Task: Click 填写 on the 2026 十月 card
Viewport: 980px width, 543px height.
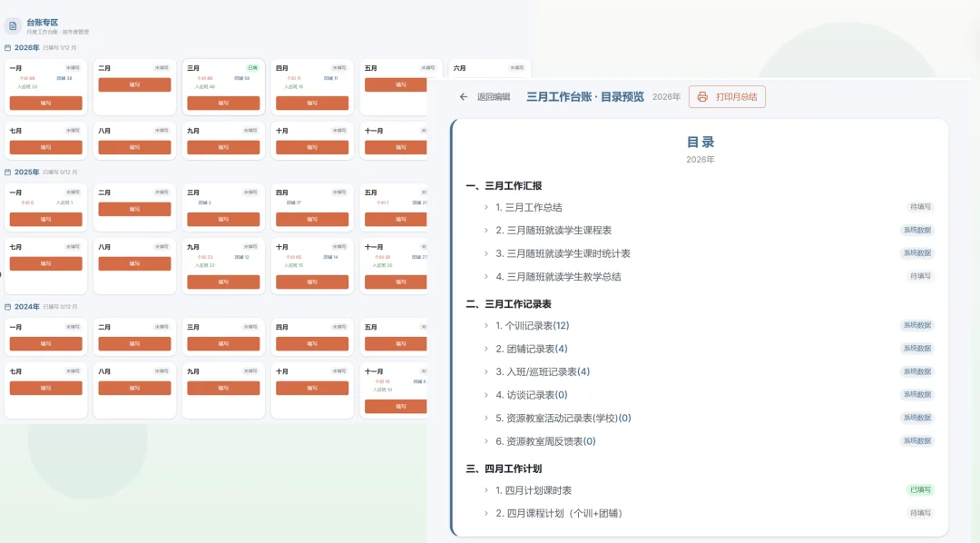Action: [x=312, y=147]
